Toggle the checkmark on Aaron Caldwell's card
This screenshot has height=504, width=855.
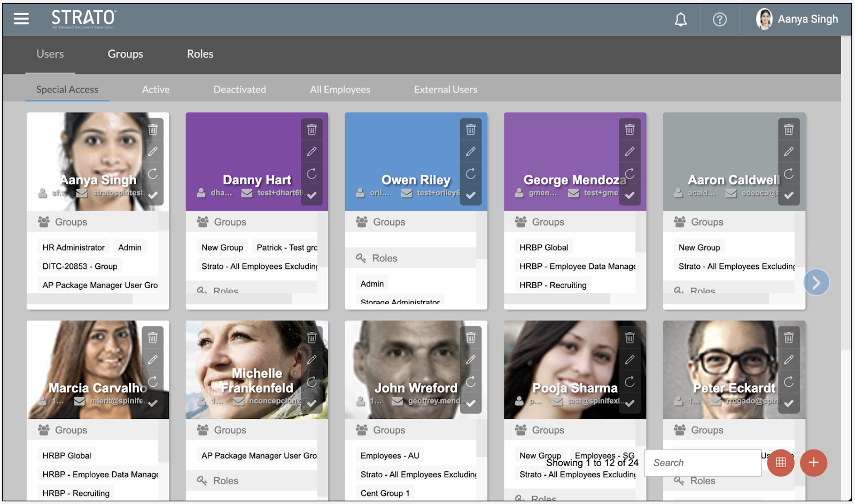pos(788,196)
